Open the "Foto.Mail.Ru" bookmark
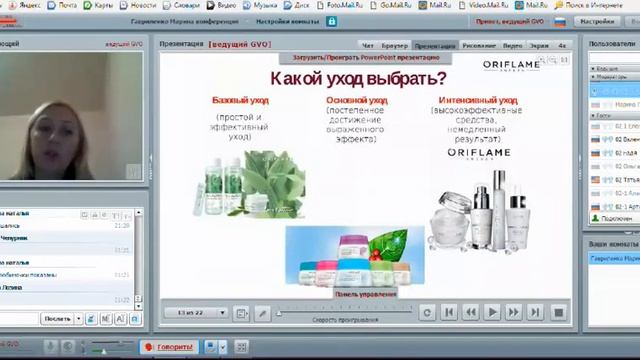 (x=340, y=6)
